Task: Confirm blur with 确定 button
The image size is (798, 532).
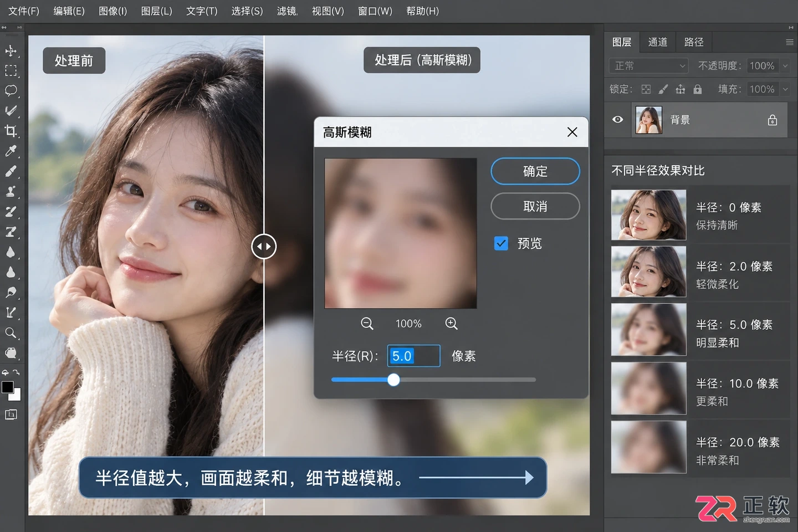Action: 535,171
